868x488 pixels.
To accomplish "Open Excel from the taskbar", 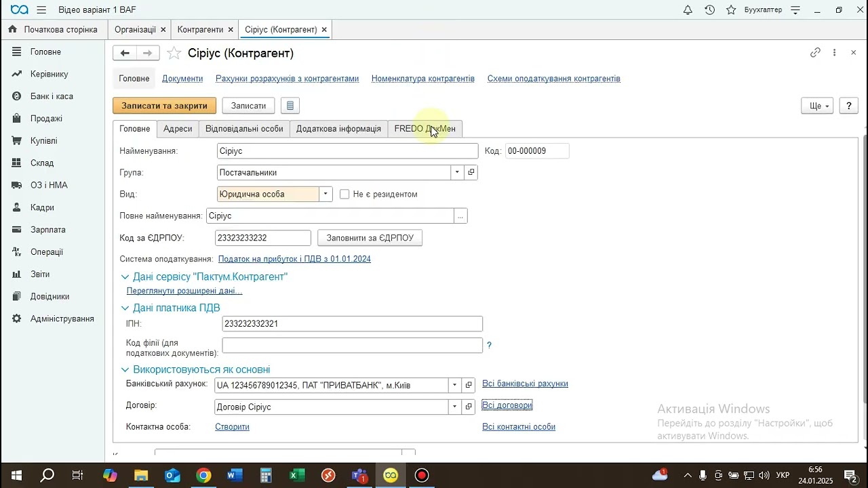I will 297,475.
